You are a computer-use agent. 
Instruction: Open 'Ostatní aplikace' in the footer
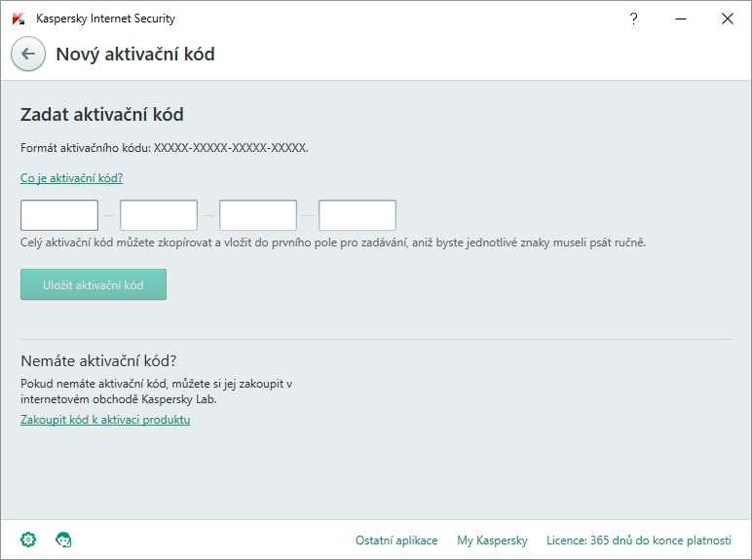point(396,541)
